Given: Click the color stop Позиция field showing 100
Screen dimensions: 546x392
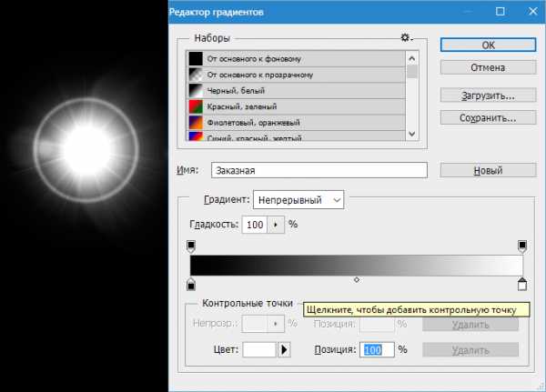Looking at the screenshot, I should tap(377, 350).
